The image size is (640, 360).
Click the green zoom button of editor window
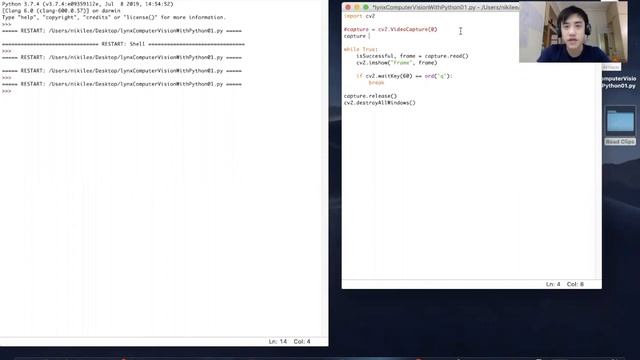click(366, 7)
